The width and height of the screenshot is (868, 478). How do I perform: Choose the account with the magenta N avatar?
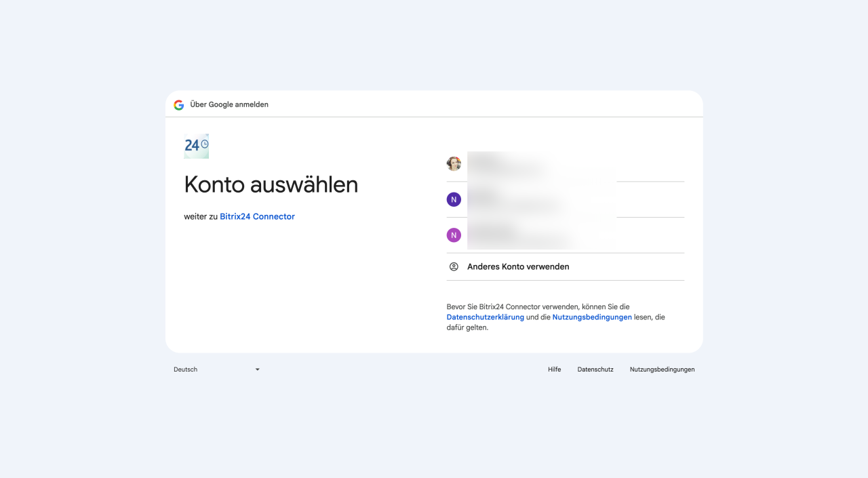(x=565, y=235)
